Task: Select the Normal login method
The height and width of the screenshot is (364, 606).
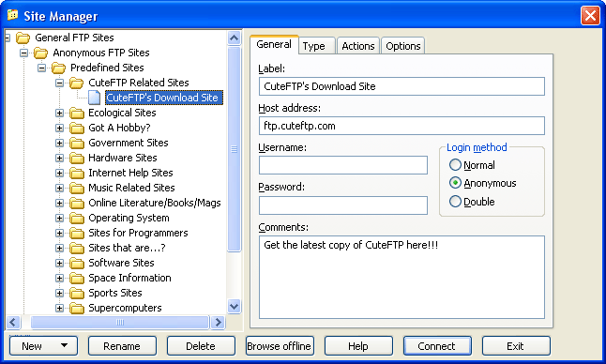Action: click(x=455, y=165)
